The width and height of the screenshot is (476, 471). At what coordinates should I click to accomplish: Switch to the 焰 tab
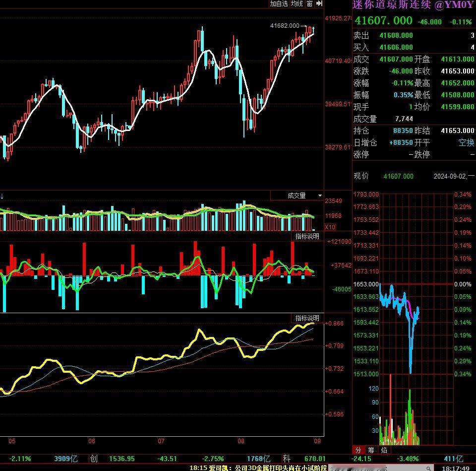pos(384,450)
